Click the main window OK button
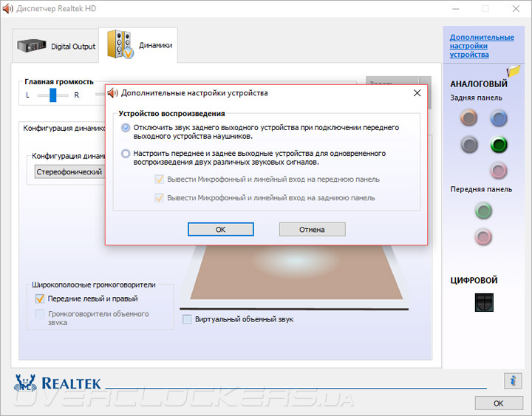This screenshot has width=532, height=416. [499, 403]
